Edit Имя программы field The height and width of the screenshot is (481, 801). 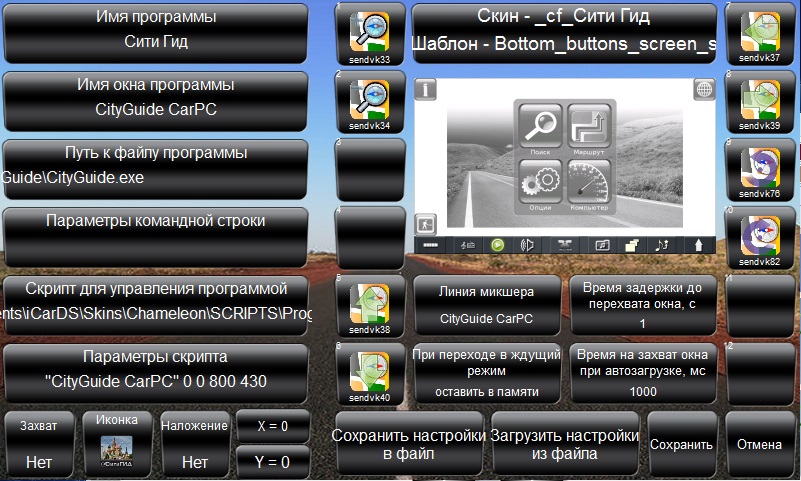[156, 34]
